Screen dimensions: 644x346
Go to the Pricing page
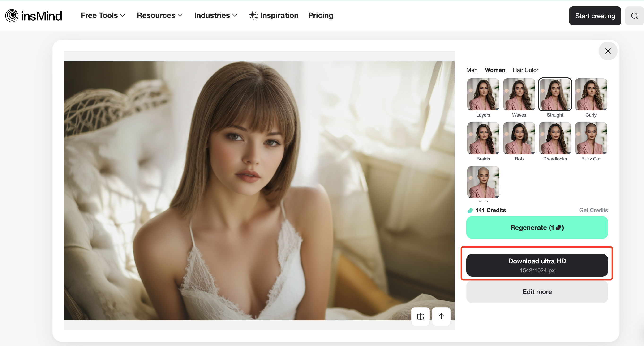(320, 16)
